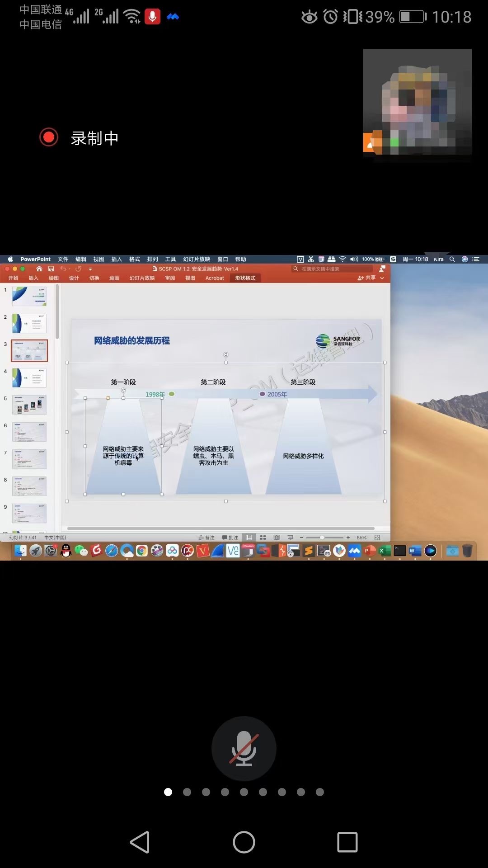Open the 形状格式 ribbon tab
This screenshot has width=488, height=868.
pyautogui.click(x=245, y=278)
